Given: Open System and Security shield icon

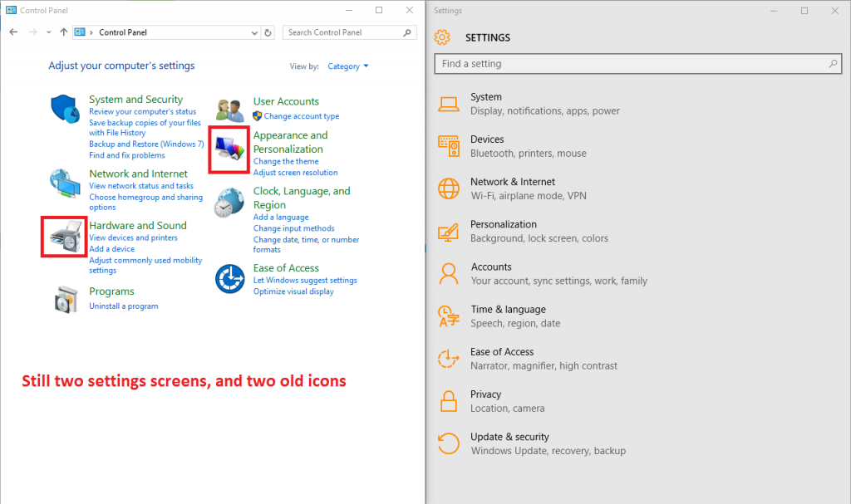Looking at the screenshot, I should click(x=65, y=109).
